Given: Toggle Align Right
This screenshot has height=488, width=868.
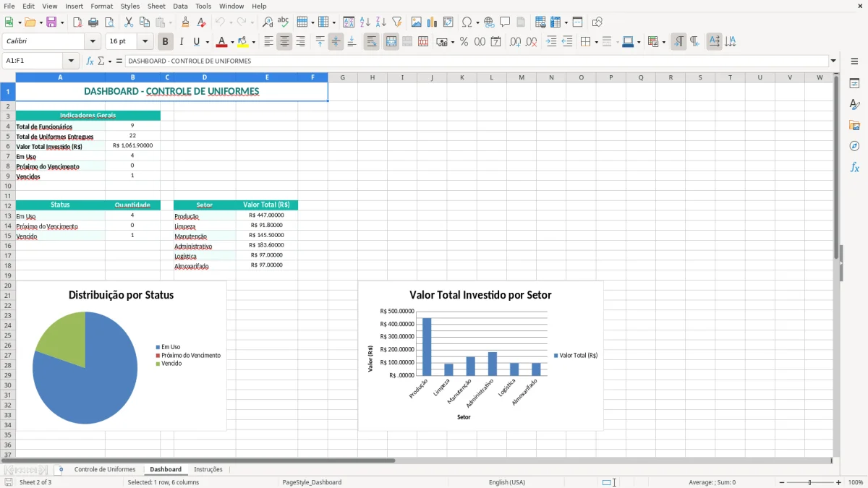Looking at the screenshot, I should coord(300,42).
